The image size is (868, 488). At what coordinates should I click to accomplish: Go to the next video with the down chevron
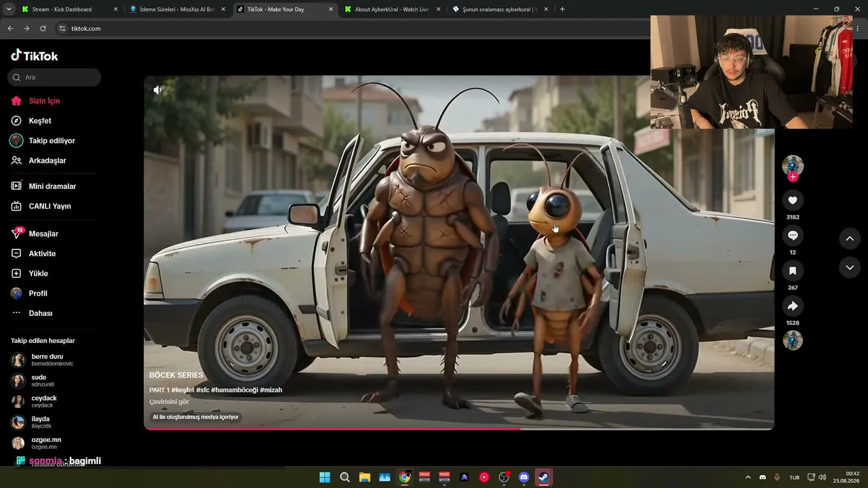click(850, 268)
